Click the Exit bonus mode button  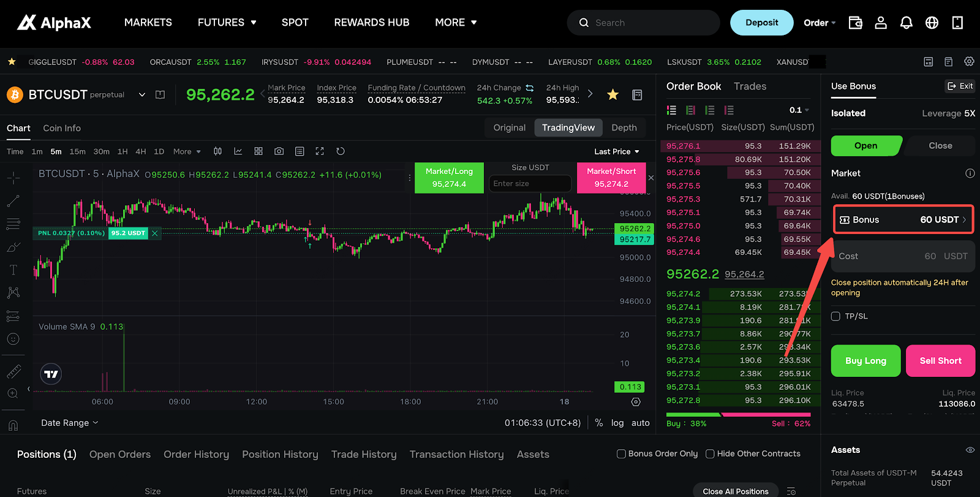(960, 86)
